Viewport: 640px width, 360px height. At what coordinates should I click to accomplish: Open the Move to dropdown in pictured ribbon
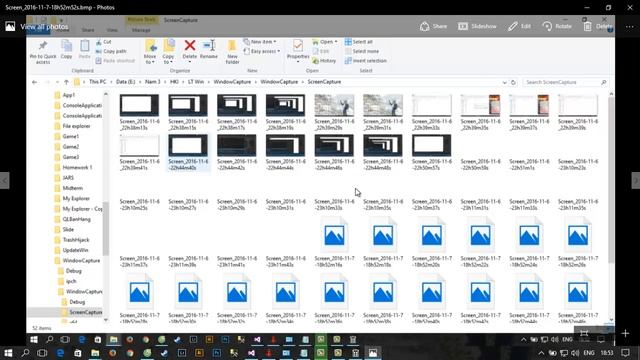click(x=150, y=60)
